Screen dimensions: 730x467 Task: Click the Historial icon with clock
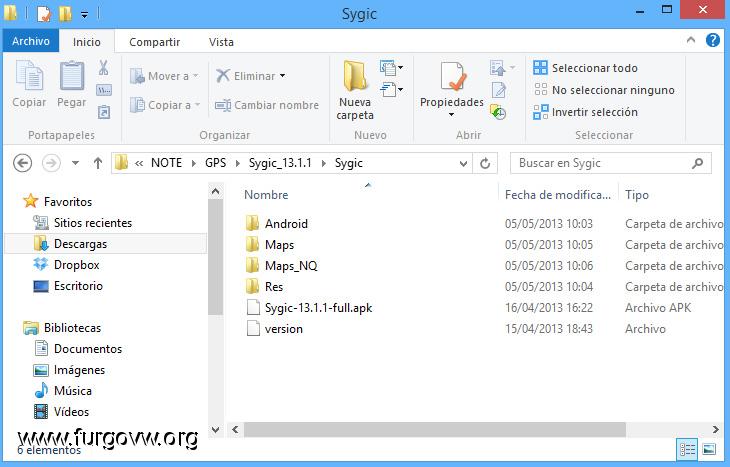tap(498, 112)
